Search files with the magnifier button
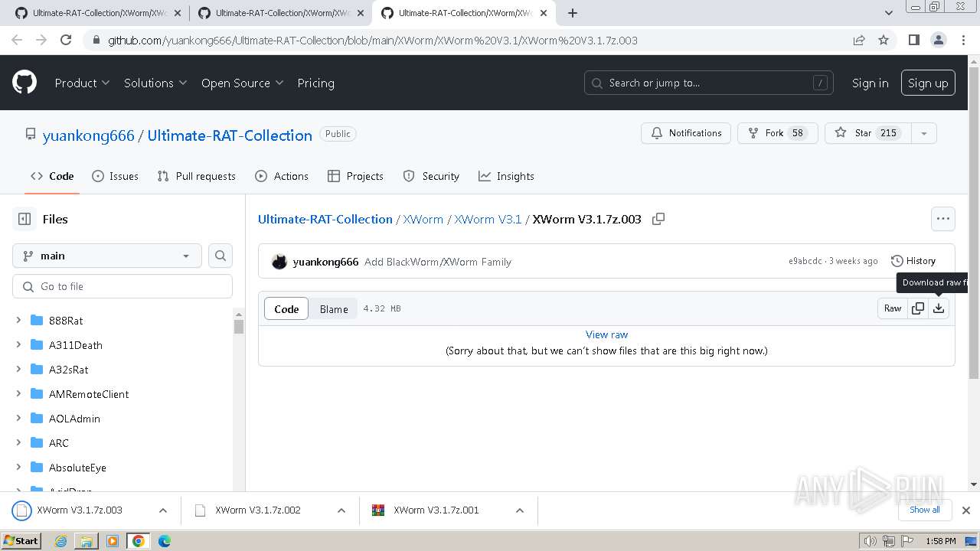This screenshot has width=980, height=551. point(220,256)
